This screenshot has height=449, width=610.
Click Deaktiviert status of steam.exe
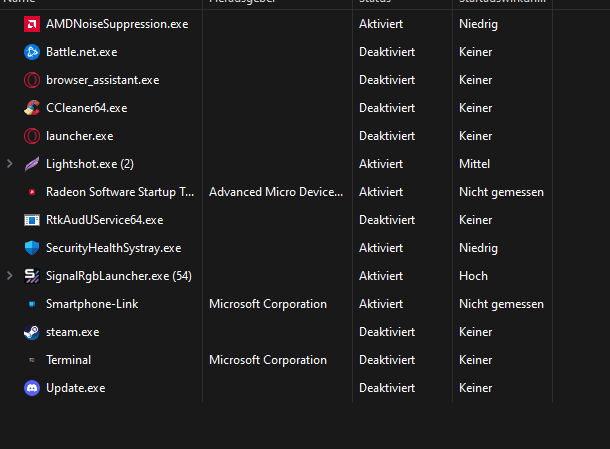[x=387, y=332]
